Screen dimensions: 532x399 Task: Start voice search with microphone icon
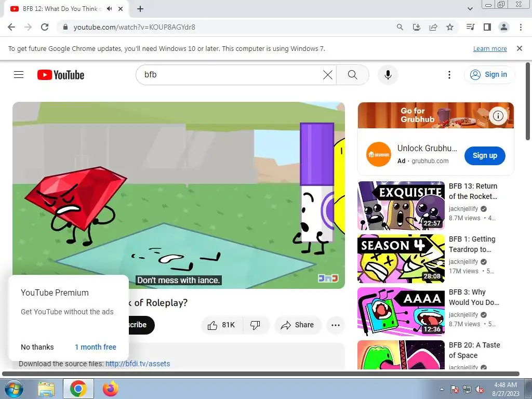[388, 75]
